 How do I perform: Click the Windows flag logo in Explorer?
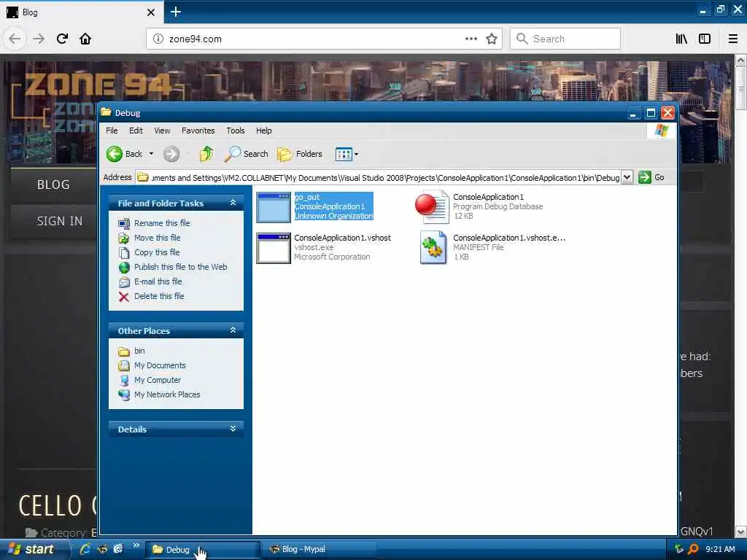[x=662, y=130]
